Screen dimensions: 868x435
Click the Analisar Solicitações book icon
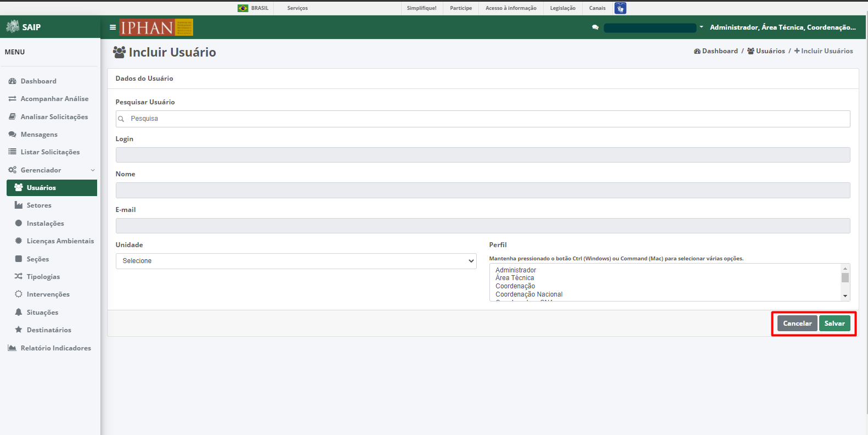tap(13, 117)
